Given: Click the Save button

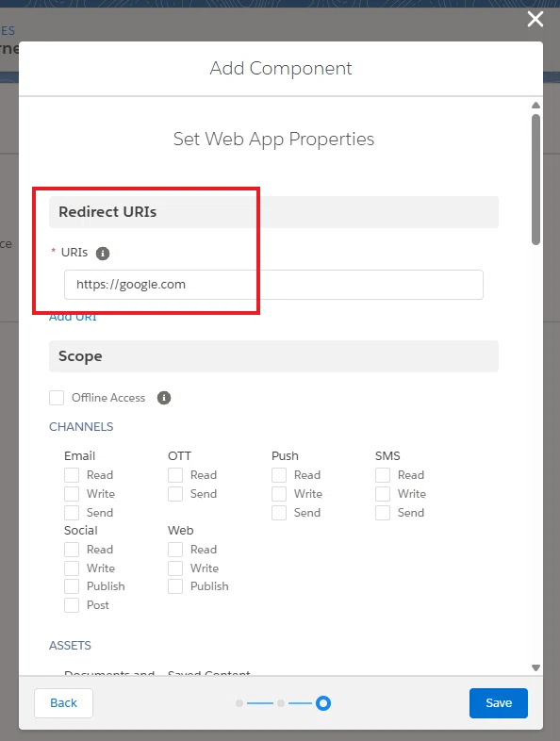Looking at the screenshot, I should 499,703.
